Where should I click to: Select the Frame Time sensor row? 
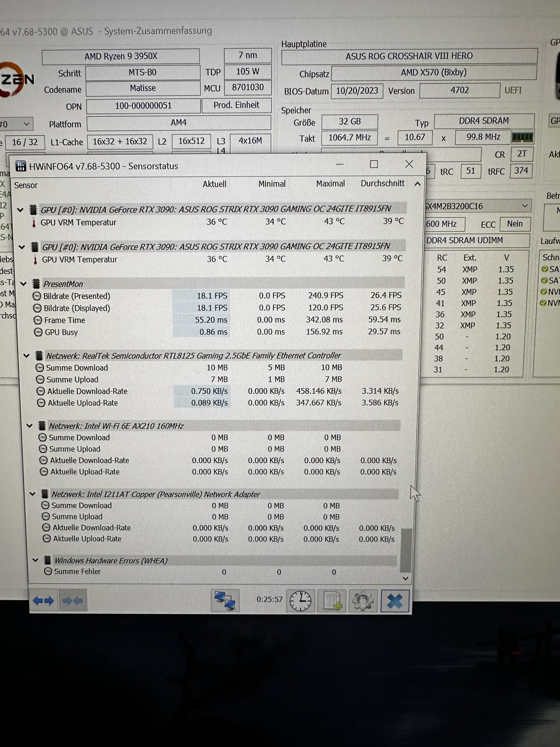tap(64, 320)
